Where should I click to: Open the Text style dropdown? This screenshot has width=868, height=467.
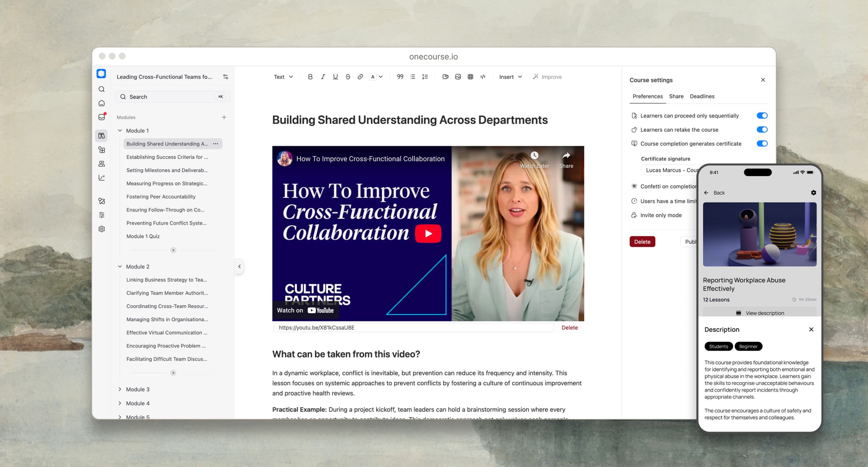pyautogui.click(x=283, y=77)
